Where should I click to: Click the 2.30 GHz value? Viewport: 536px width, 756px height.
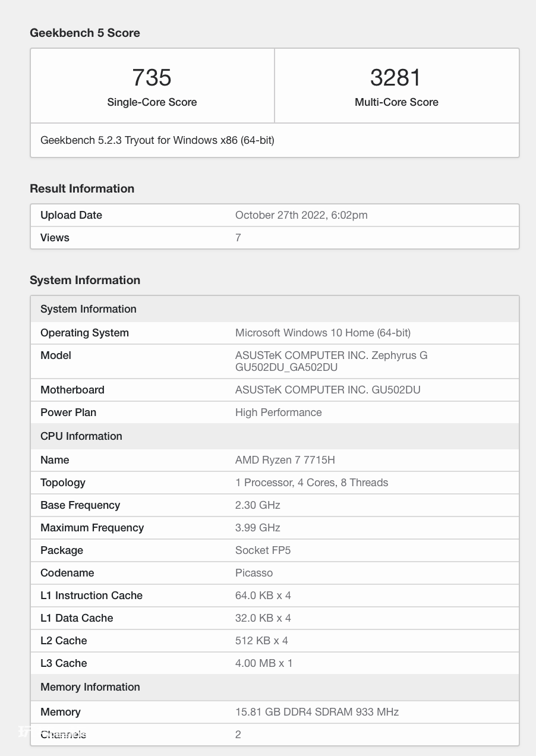click(x=258, y=505)
